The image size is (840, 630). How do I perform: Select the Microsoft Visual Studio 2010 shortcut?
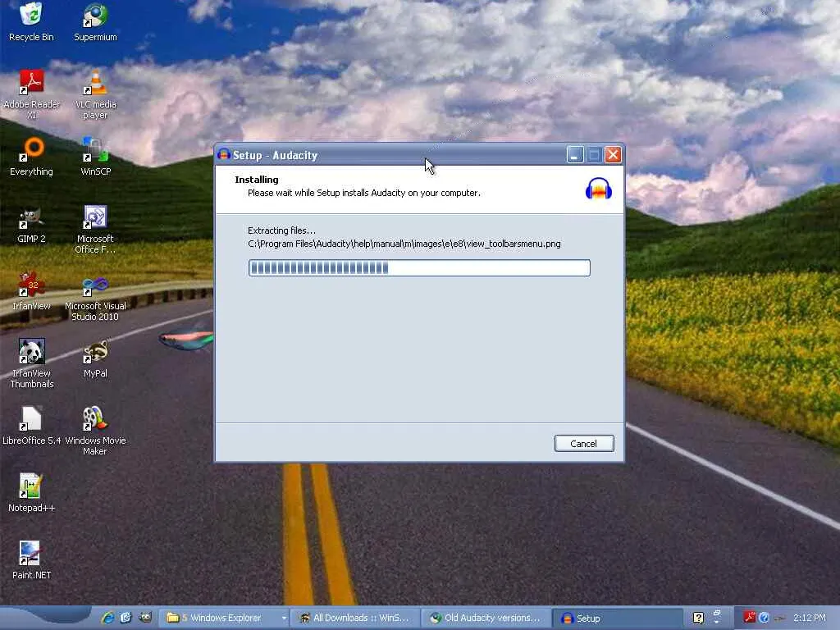pyautogui.click(x=95, y=297)
